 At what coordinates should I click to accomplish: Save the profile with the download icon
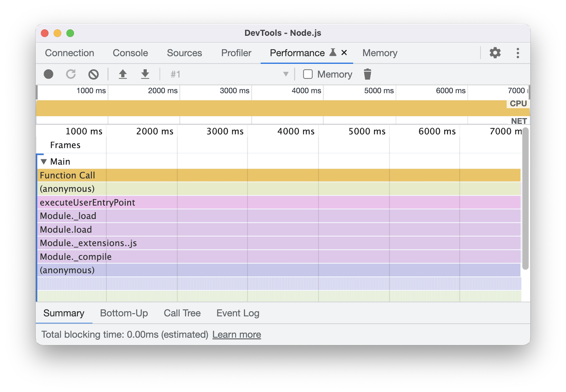tap(145, 74)
